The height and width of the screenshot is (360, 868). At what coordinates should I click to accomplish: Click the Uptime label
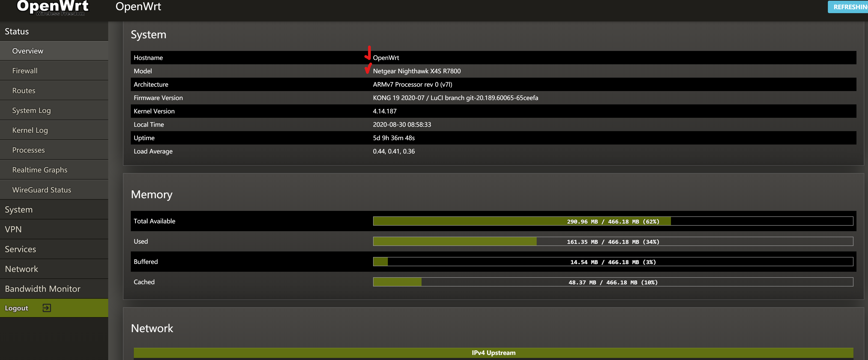[144, 138]
